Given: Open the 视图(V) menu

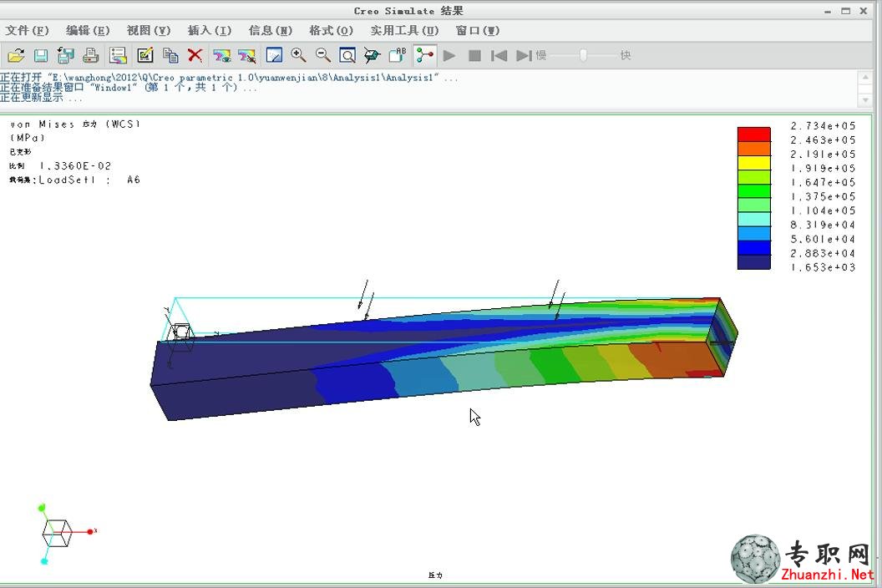Looking at the screenshot, I should (149, 30).
